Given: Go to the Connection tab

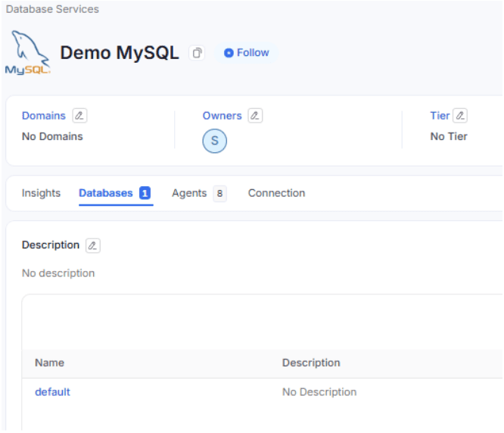Looking at the screenshot, I should (276, 193).
